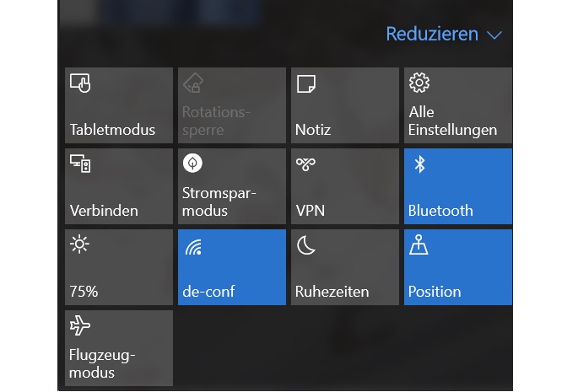Click the Tabletmodus touch icon
Viewport: 578px width, 392px height.
80,83
